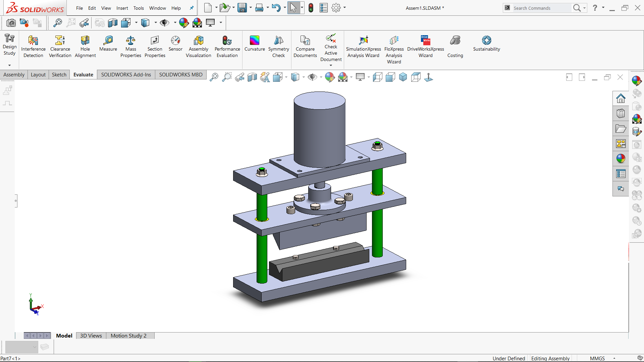Launch the Curvature display tool
The height and width of the screenshot is (362, 644).
pyautogui.click(x=255, y=43)
